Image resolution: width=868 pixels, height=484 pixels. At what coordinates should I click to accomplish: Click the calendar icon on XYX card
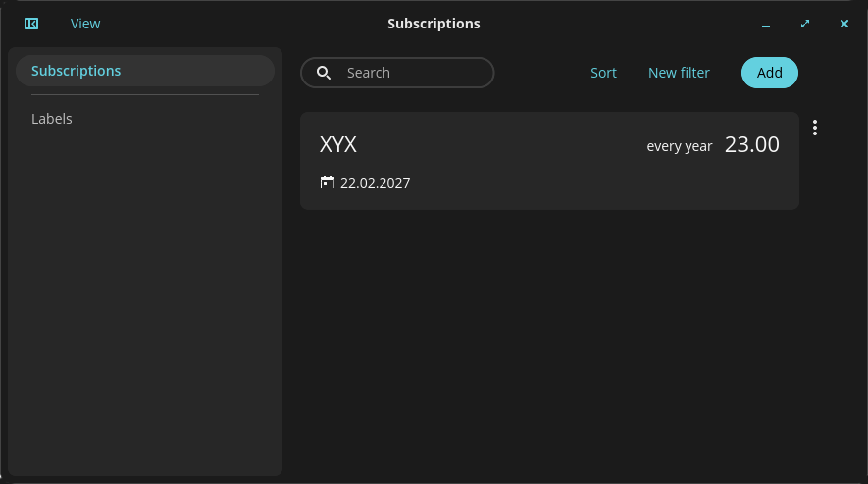pos(328,182)
